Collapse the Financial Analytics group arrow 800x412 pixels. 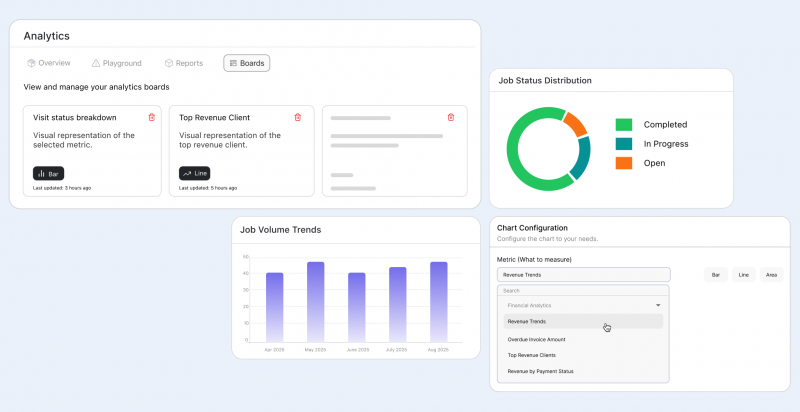[657, 305]
